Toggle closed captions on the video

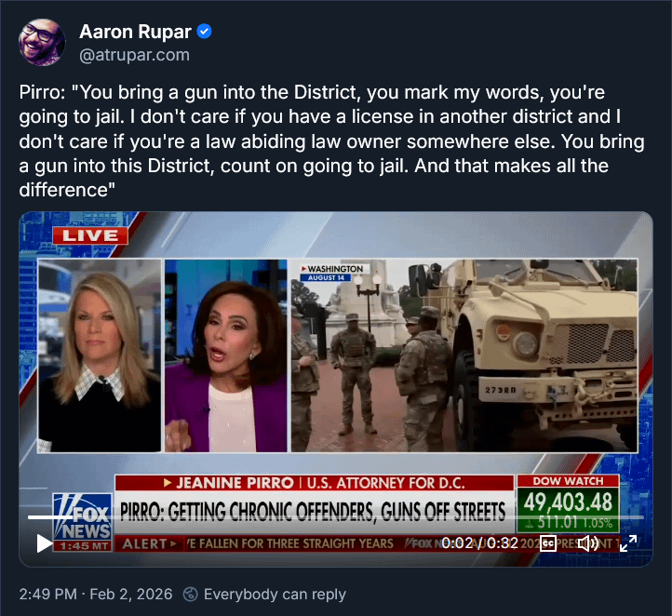click(x=547, y=543)
